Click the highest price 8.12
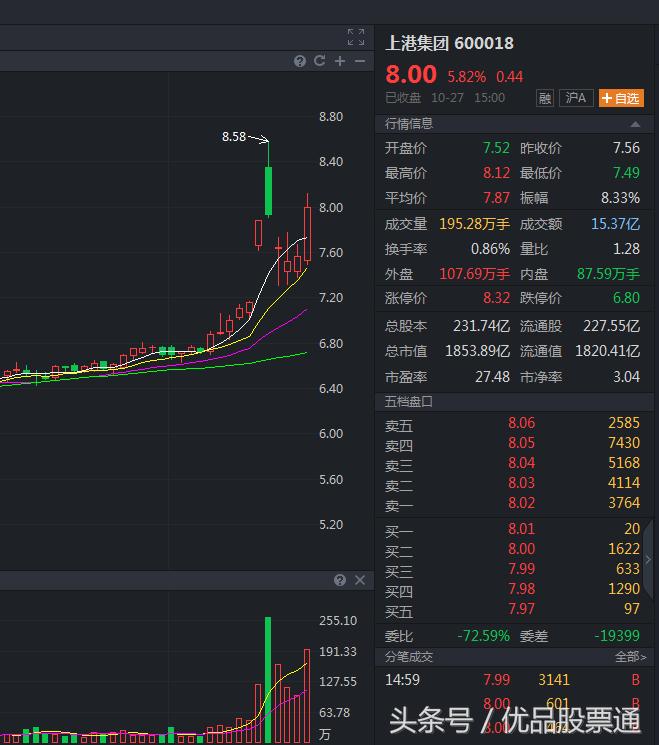This screenshot has width=659, height=745. click(496, 172)
